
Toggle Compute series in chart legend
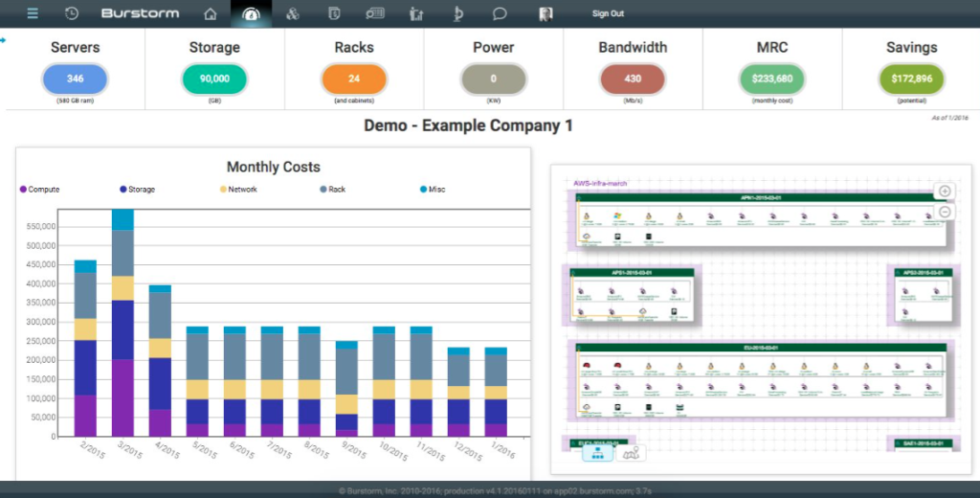point(39,190)
